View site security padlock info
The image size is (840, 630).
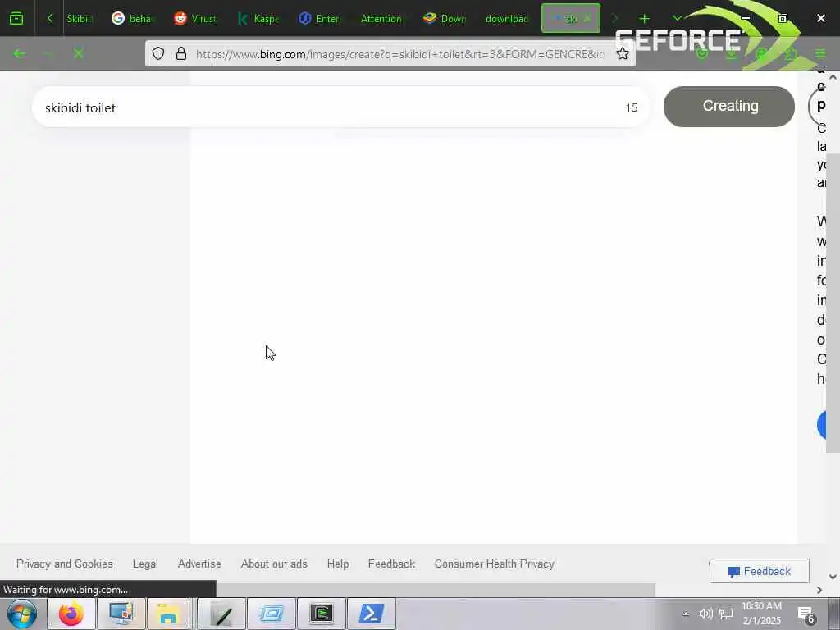181,53
